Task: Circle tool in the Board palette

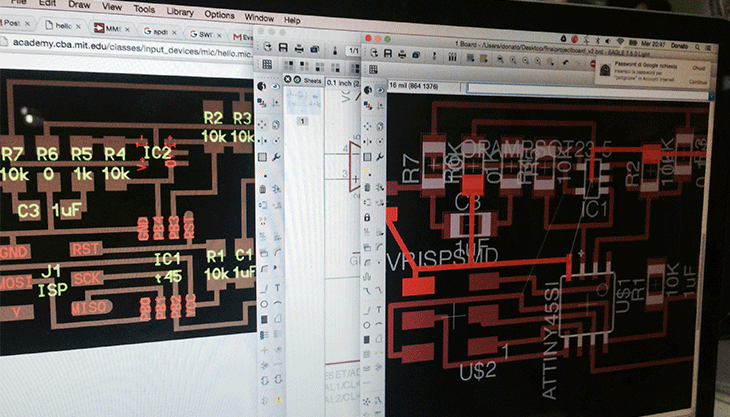Action: click(366, 325)
